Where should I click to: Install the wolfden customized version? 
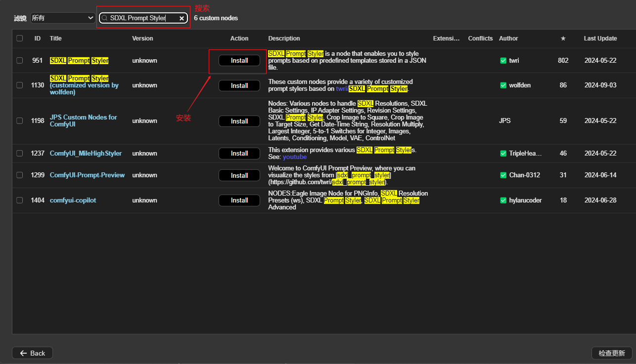[239, 85]
